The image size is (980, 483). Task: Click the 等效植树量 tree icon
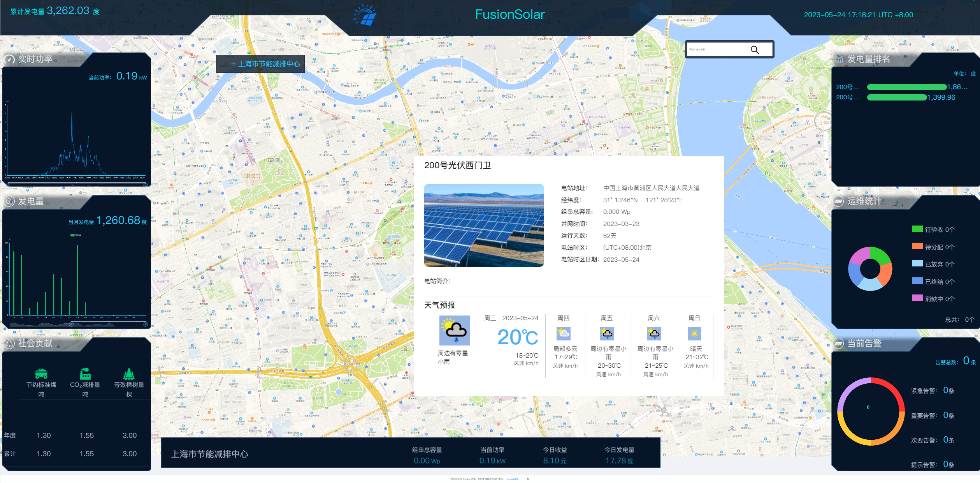pos(129,374)
